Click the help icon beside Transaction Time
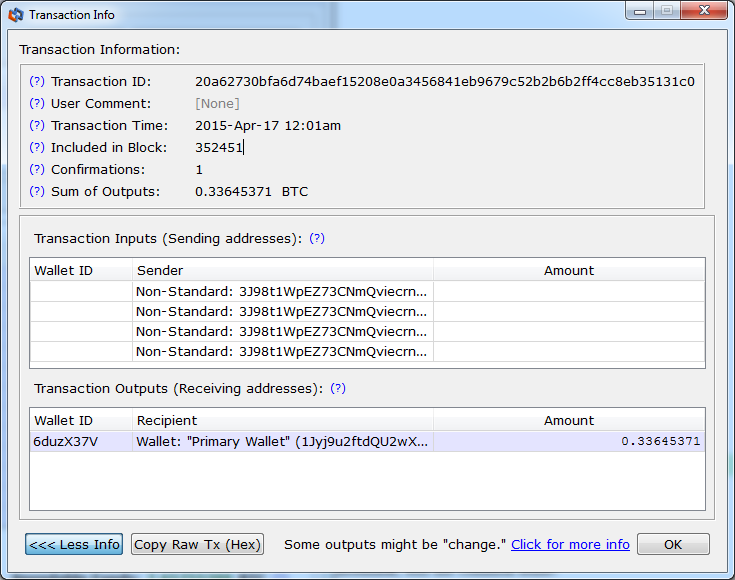This screenshot has width=735, height=580. tap(37, 126)
